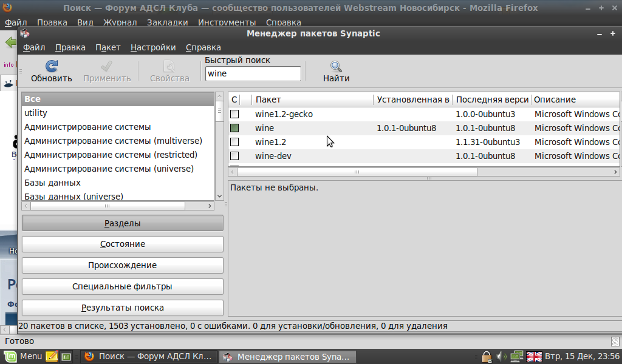Click the Применить apply toolbar button

point(107,72)
